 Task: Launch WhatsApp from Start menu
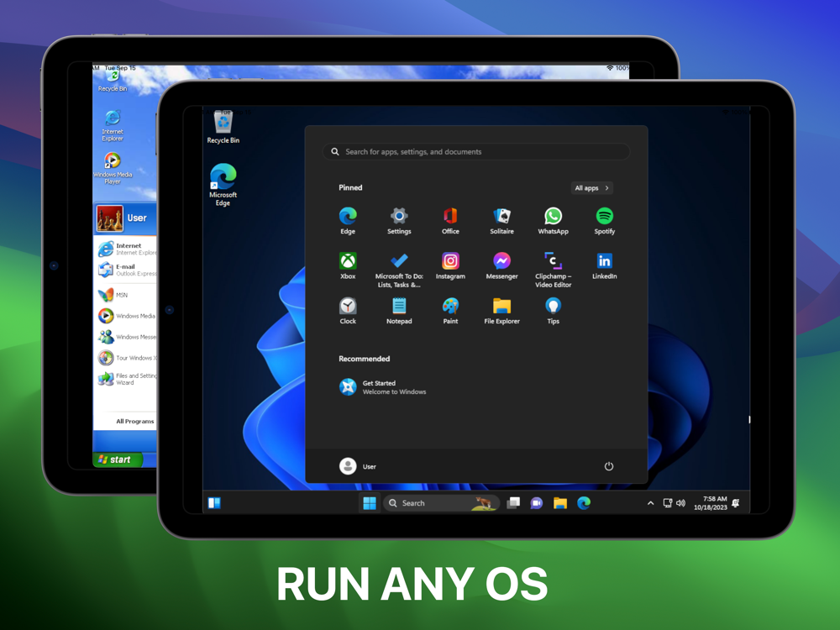pos(554,220)
